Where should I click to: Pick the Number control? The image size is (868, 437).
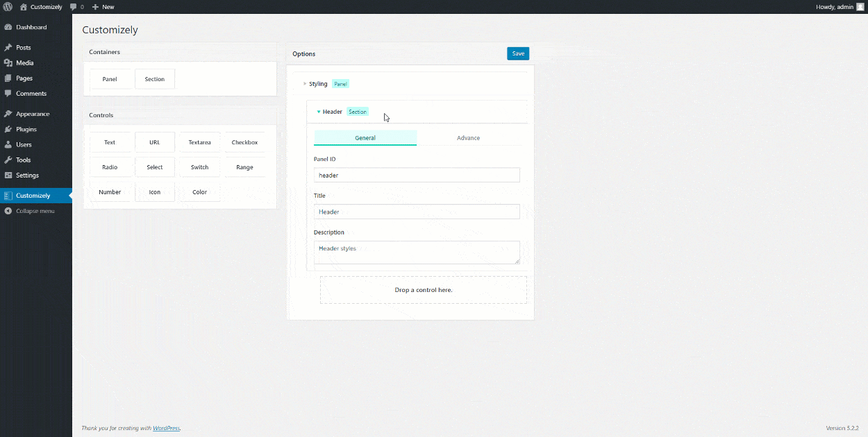(110, 192)
